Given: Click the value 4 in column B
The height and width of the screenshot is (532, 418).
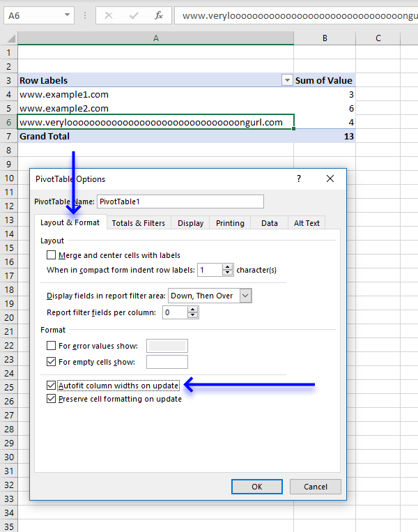Looking at the screenshot, I should tap(325, 122).
